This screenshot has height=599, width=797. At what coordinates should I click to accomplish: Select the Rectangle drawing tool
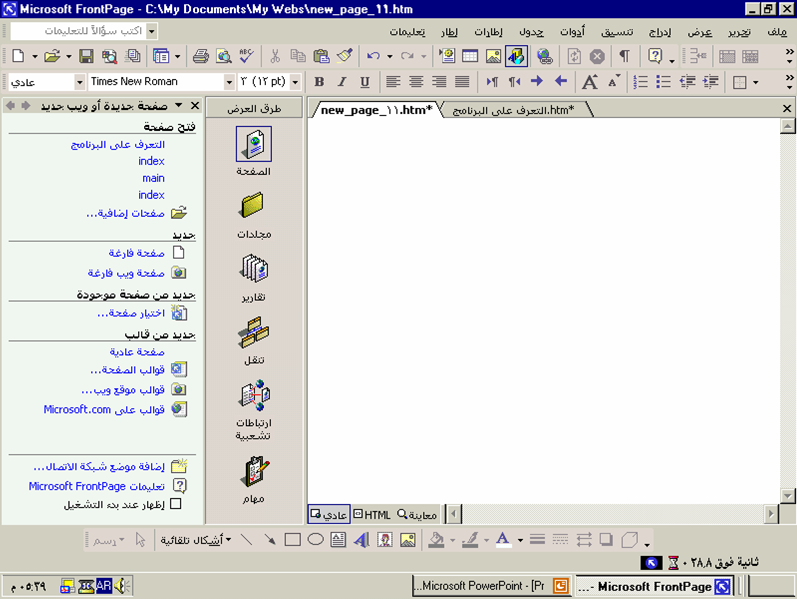pyautogui.click(x=292, y=540)
